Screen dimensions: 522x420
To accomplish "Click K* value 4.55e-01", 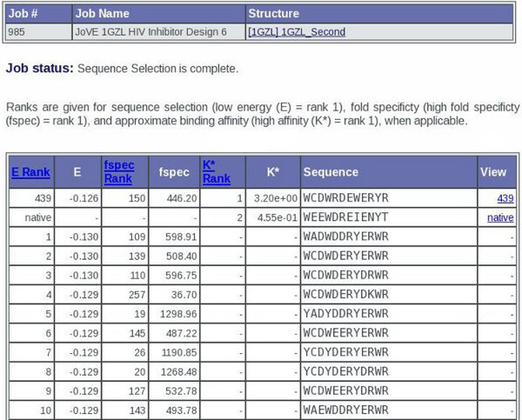I will click(x=277, y=217).
